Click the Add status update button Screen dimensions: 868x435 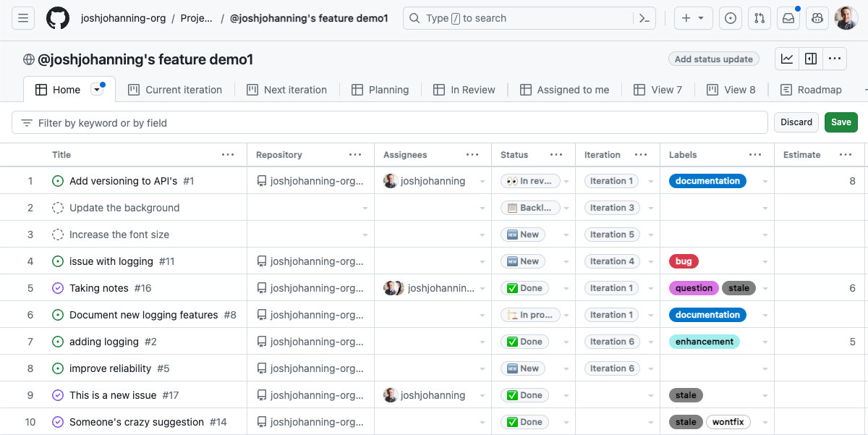[713, 59]
